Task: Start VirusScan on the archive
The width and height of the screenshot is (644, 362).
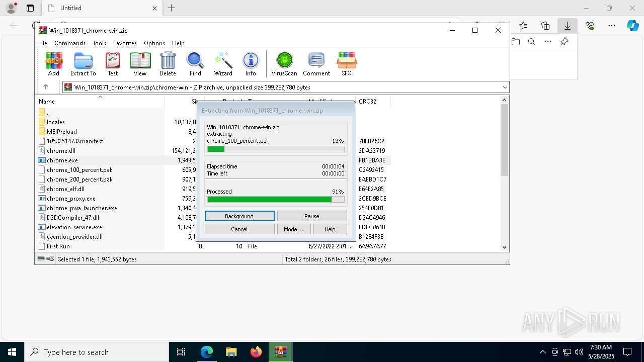Action: click(x=284, y=64)
